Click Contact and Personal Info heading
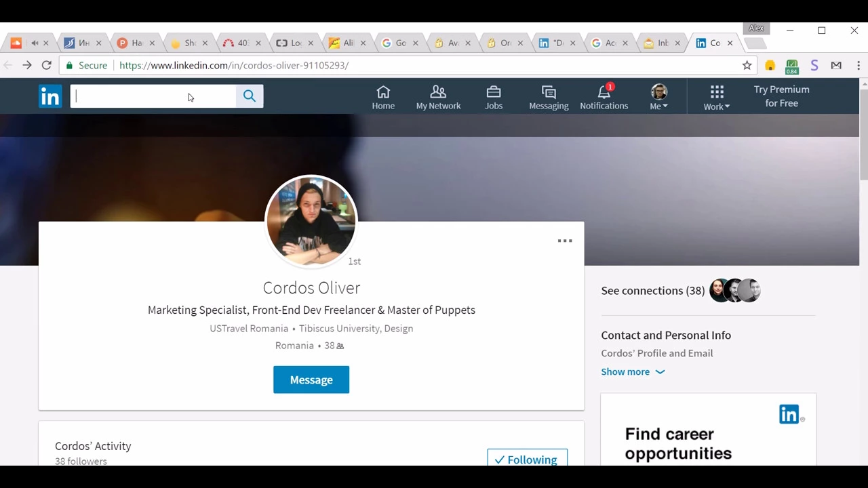 coord(666,335)
